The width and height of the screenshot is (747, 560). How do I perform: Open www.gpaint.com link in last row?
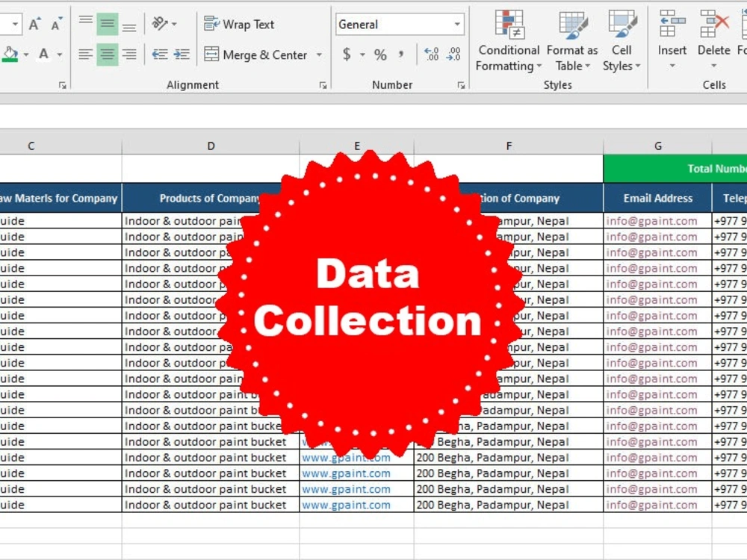coord(346,505)
